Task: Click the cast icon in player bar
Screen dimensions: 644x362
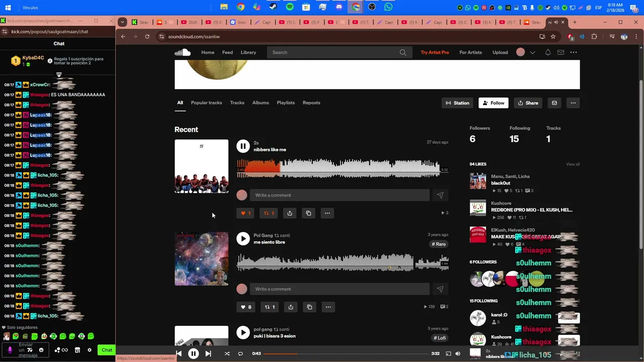Action: point(448,353)
